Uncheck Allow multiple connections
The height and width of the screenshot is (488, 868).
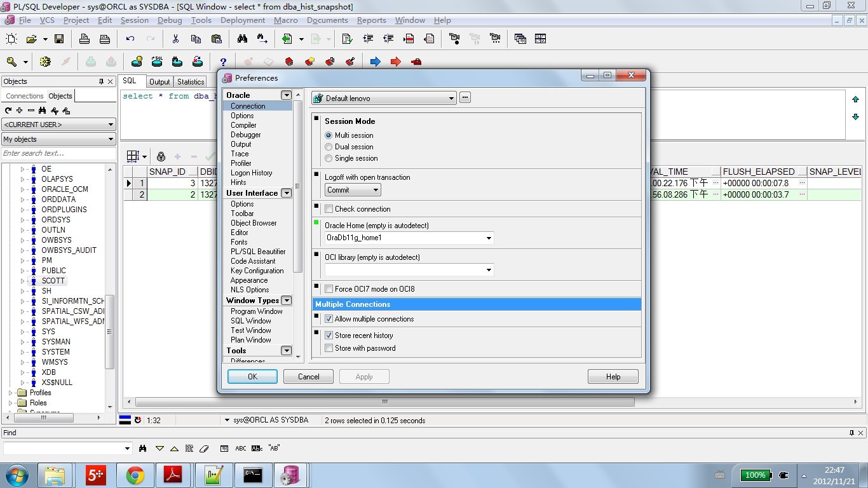(329, 319)
